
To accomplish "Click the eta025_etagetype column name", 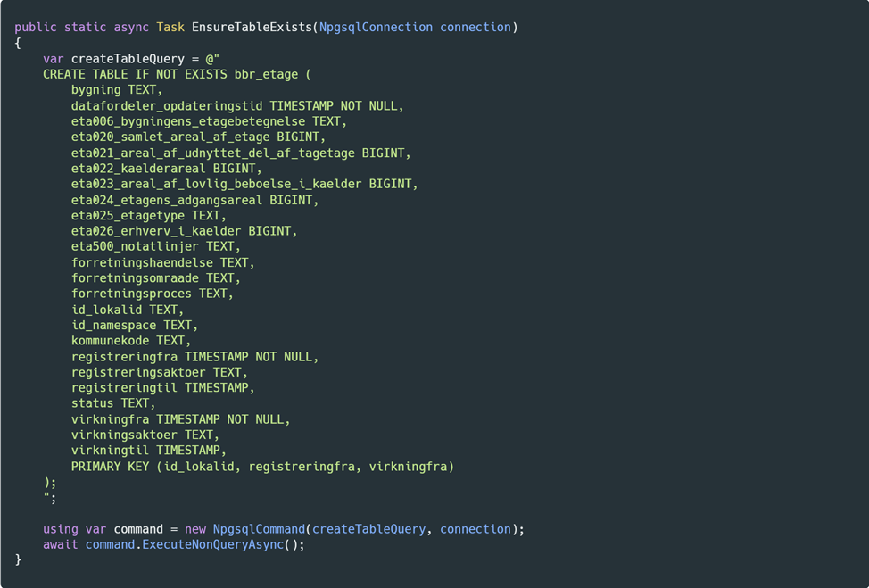I will [x=128, y=216].
